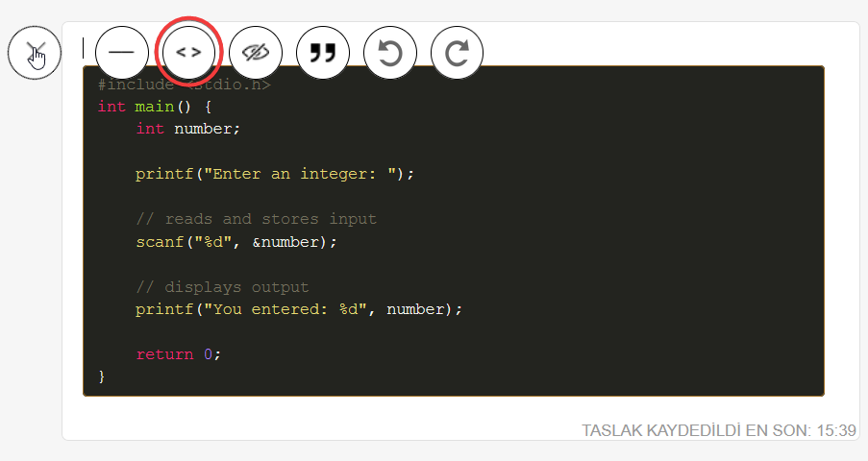Click the comment '// displays output'
Image resolution: width=868 pixels, height=461 pixels.
[222, 287]
